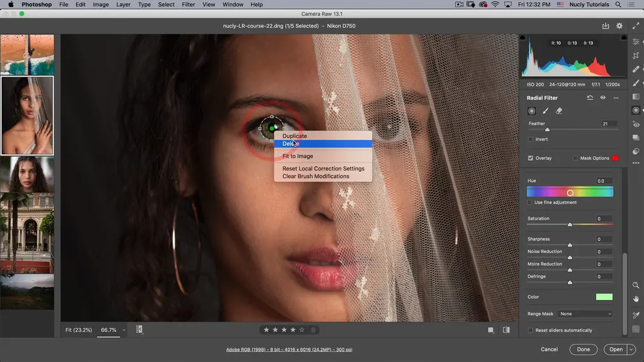Toggle highlight clipping warning triangle
The width and height of the screenshot is (644, 362).
click(x=624, y=37)
